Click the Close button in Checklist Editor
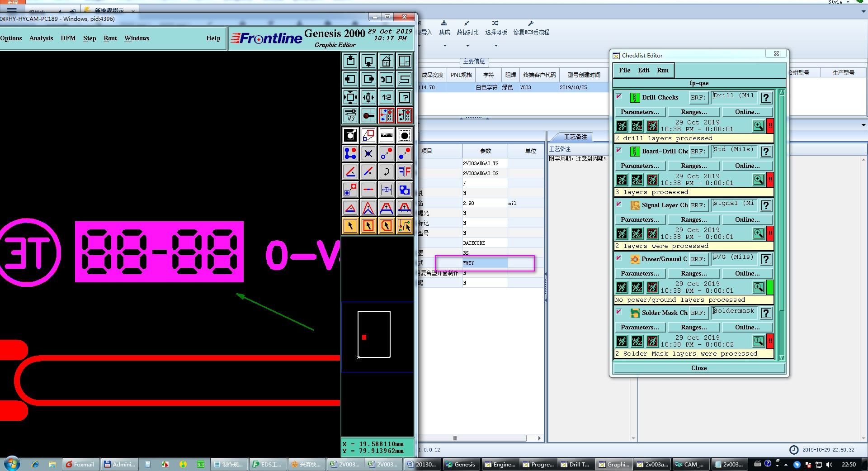 click(x=699, y=368)
